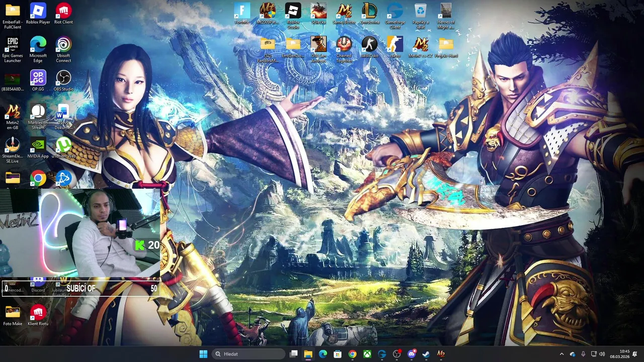644x362 pixels.
Task: Launch další Csko Counter-Strike shortcut
Action: pyautogui.click(x=369, y=47)
